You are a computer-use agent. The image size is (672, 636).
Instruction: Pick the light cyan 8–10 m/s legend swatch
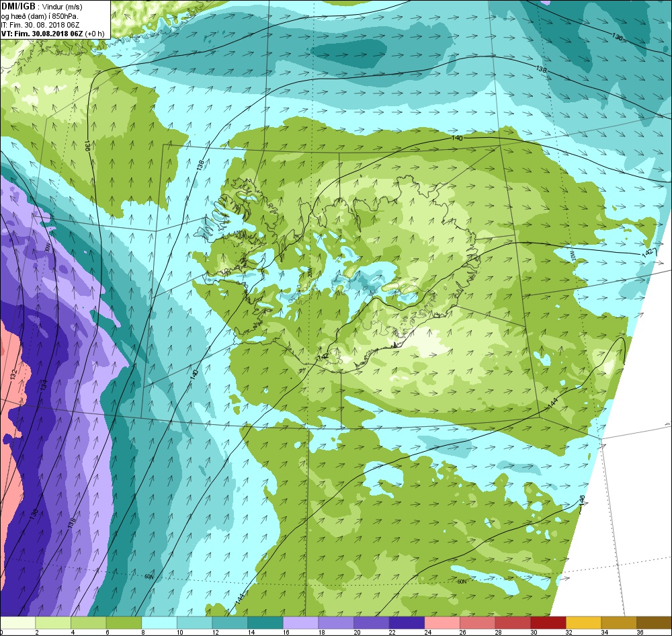click(x=159, y=623)
